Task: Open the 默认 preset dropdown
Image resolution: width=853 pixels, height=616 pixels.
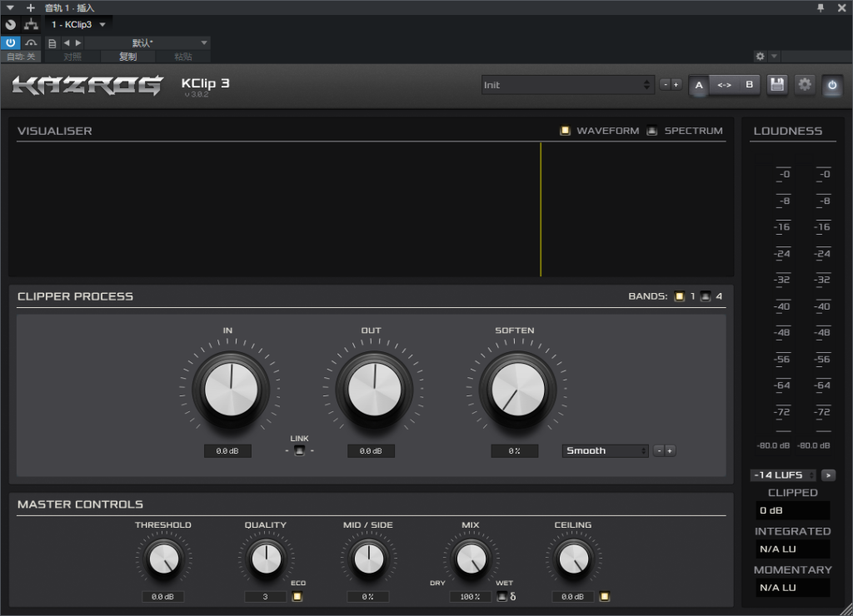Action: (x=147, y=43)
